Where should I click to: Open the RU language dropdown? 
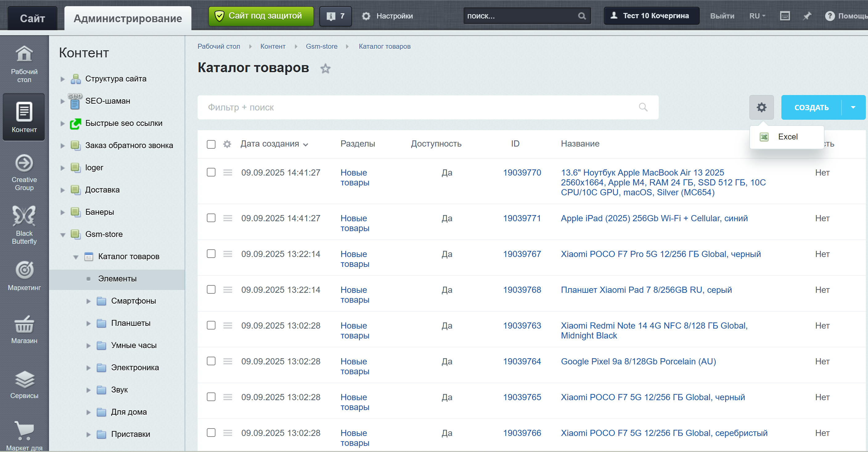(x=757, y=16)
